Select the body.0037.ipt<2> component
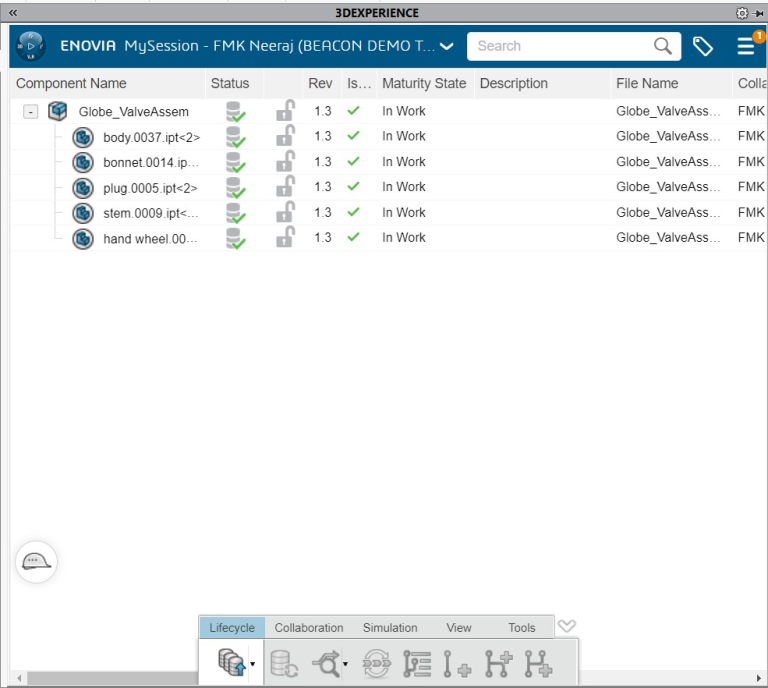The height and width of the screenshot is (688, 768). tap(151, 138)
